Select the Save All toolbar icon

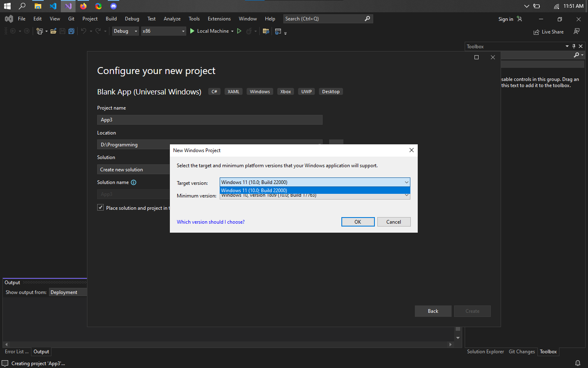pyautogui.click(x=71, y=31)
